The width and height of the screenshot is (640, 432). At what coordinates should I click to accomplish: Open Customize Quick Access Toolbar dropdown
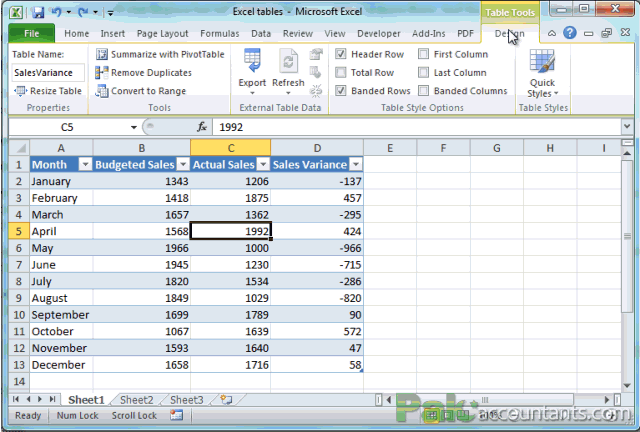click(x=110, y=13)
